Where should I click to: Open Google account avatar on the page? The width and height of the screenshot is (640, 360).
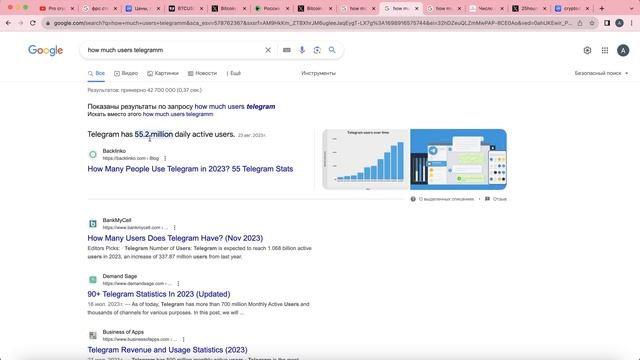[623, 50]
